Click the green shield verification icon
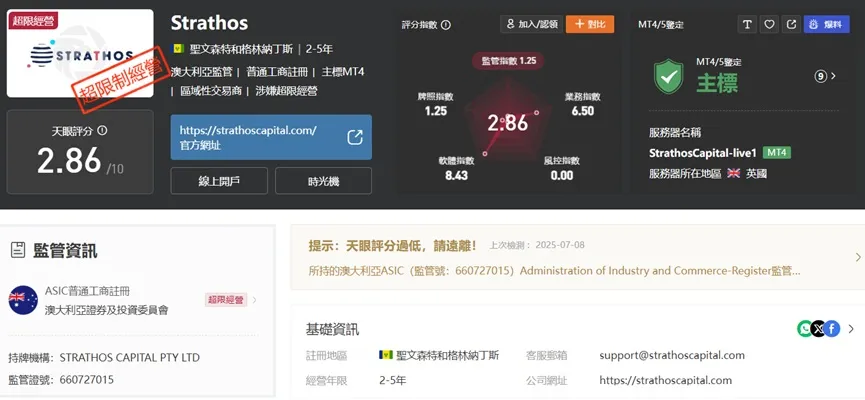The height and width of the screenshot is (400, 865). [668, 76]
